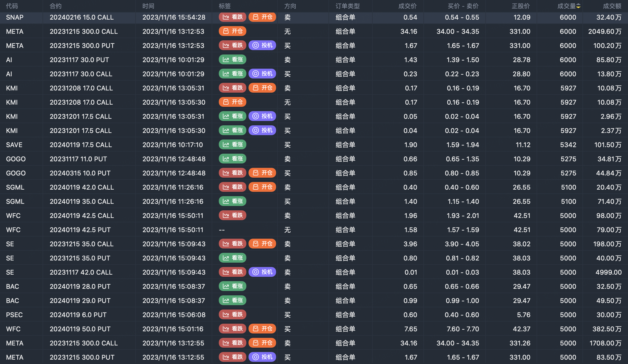Click the 代码 column header
Screen dimensions: 628x364
pos(12,6)
